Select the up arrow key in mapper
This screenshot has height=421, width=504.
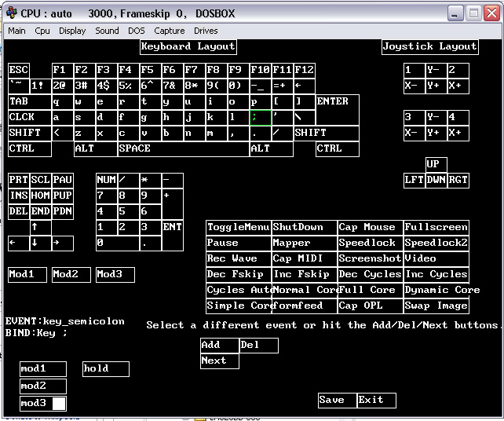tap(41, 227)
